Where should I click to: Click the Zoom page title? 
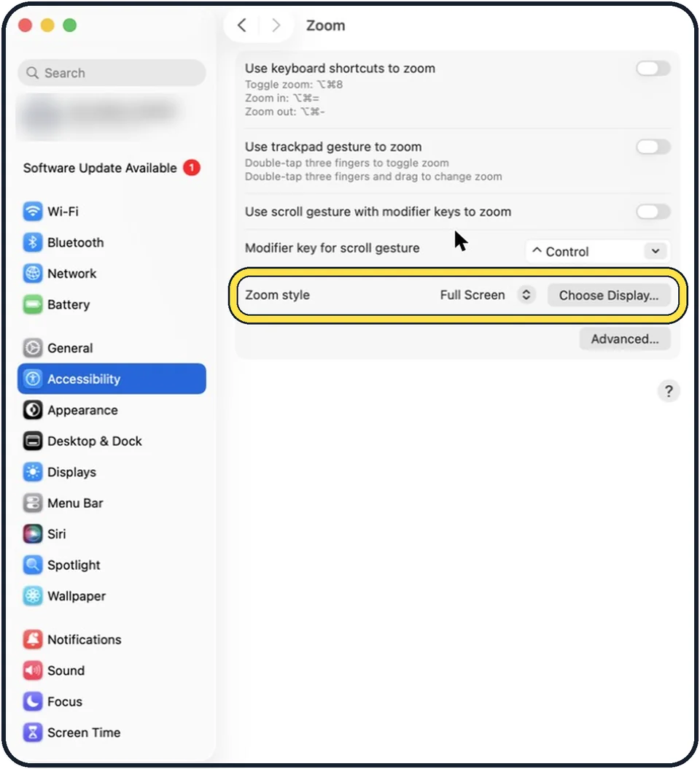point(325,26)
